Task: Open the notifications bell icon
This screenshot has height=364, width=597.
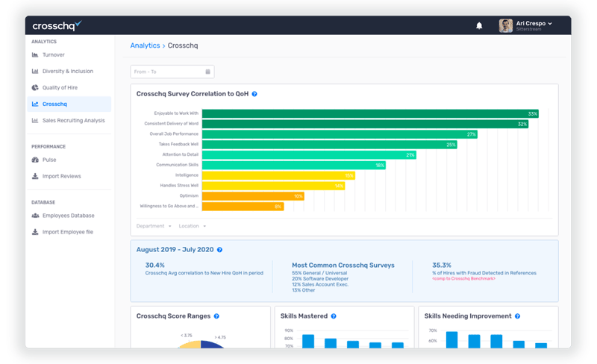Action: click(x=479, y=26)
